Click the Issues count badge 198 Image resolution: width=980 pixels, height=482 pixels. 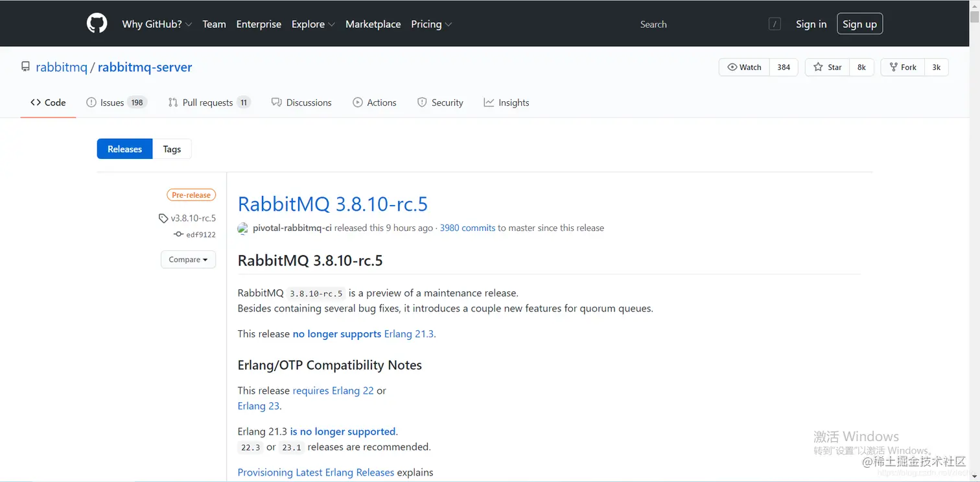[x=137, y=102]
